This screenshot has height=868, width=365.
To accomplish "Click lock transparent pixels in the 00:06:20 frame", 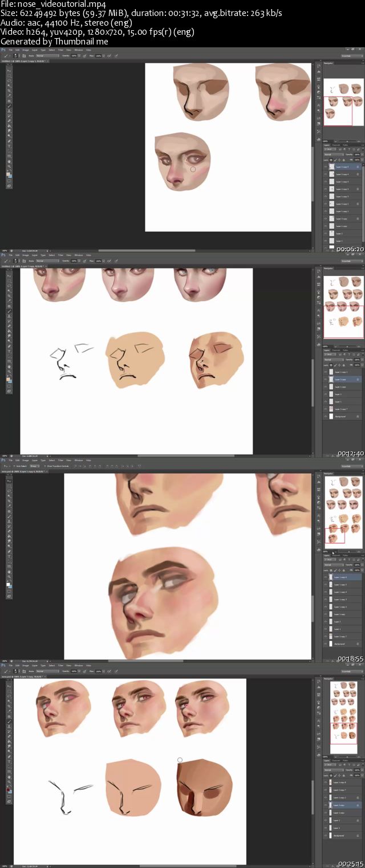I will coord(331,160).
